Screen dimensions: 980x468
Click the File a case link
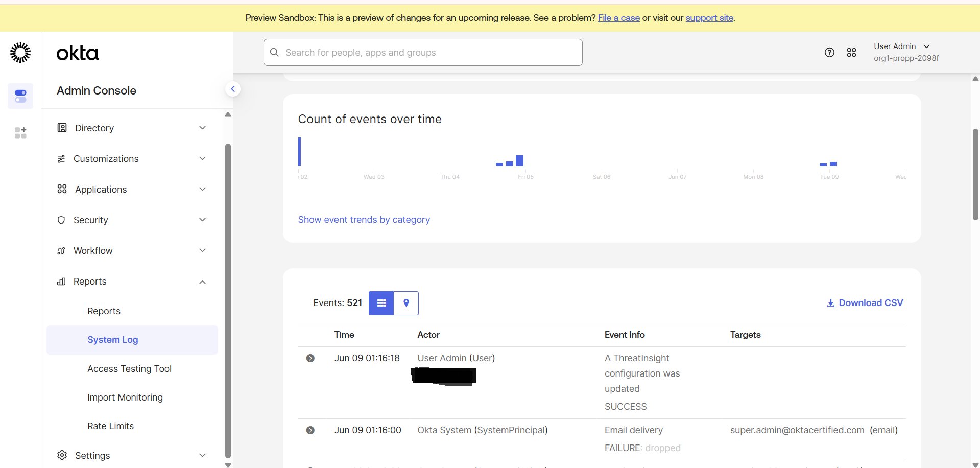pyautogui.click(x=619, y=18)
